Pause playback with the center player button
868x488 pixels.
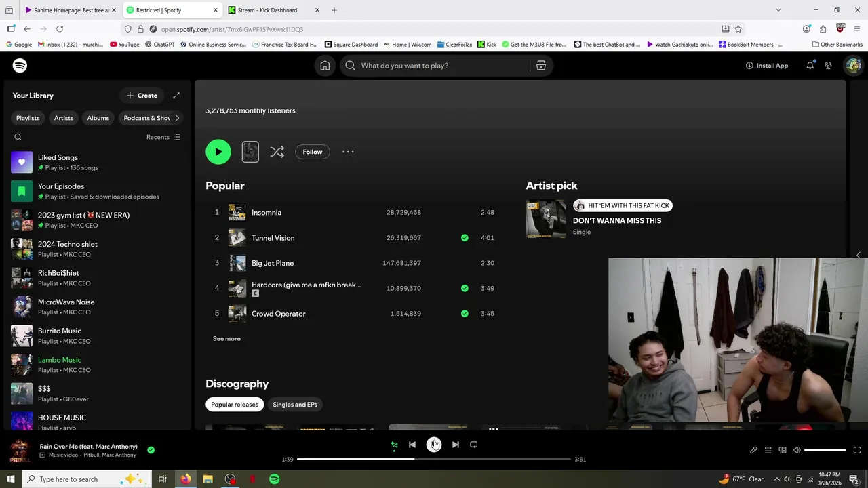[434, 445]
